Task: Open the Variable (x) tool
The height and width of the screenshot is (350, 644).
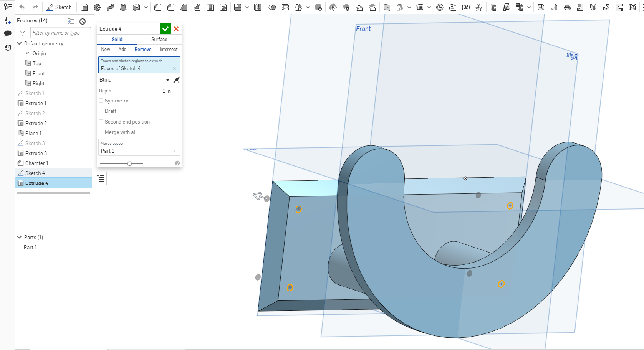Action: [x=466, y=7]
